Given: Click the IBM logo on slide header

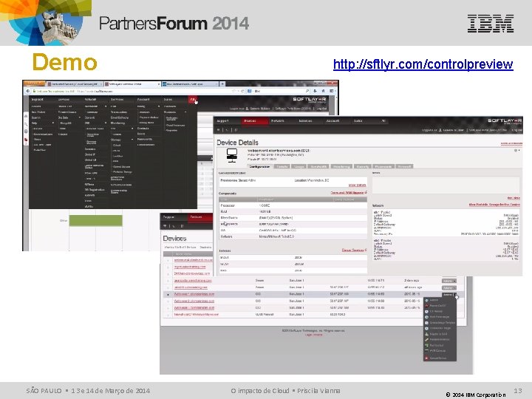Looking at the screenshot, I should [x=491, y=24].
